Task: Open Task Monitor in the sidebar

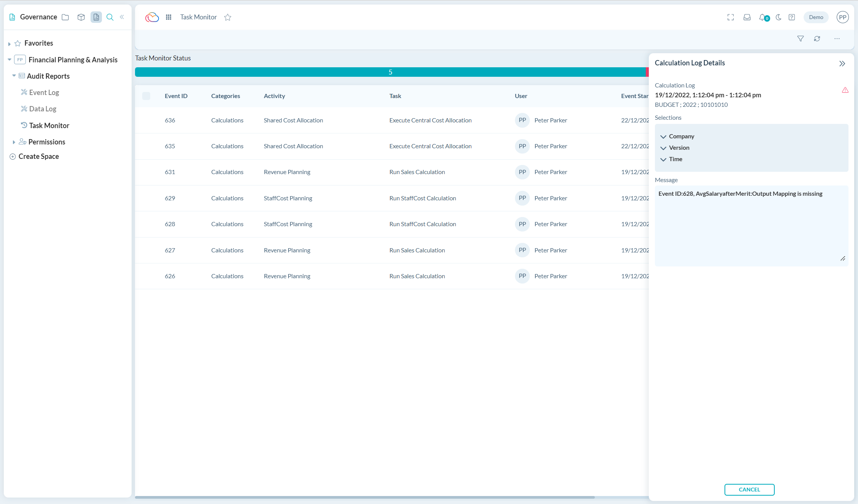Action: (49, 125)
